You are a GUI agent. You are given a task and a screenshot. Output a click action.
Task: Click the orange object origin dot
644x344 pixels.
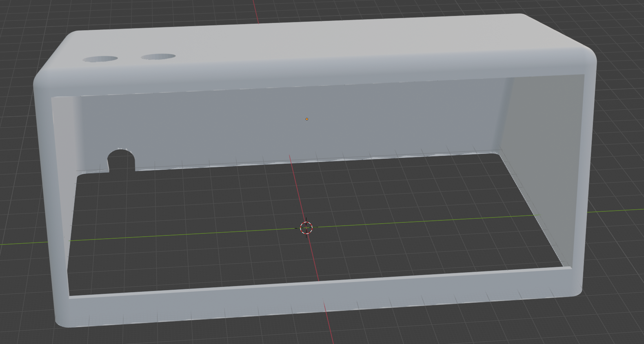(307, 119)
